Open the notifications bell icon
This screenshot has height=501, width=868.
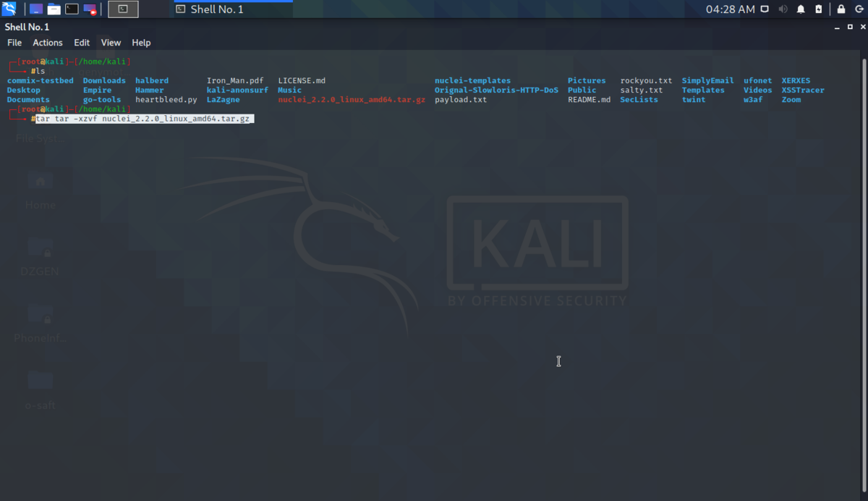[x=801, y=9]
